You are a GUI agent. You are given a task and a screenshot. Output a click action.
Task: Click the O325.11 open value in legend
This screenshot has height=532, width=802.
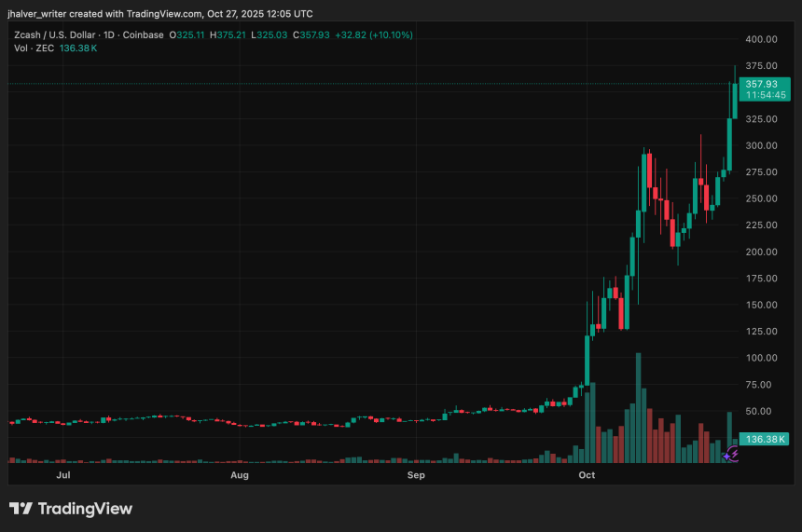point(187,34)
